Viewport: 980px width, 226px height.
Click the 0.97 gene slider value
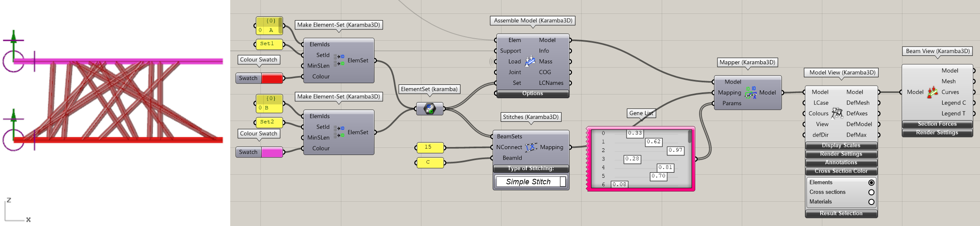pyautogui.click(x=675, y=150)
